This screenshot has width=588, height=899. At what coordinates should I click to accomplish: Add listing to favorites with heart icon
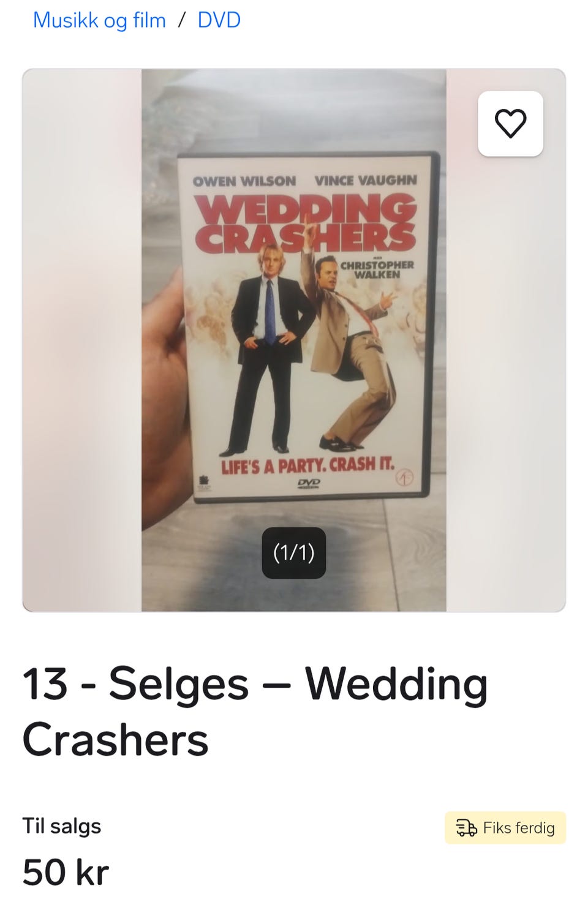510,124
